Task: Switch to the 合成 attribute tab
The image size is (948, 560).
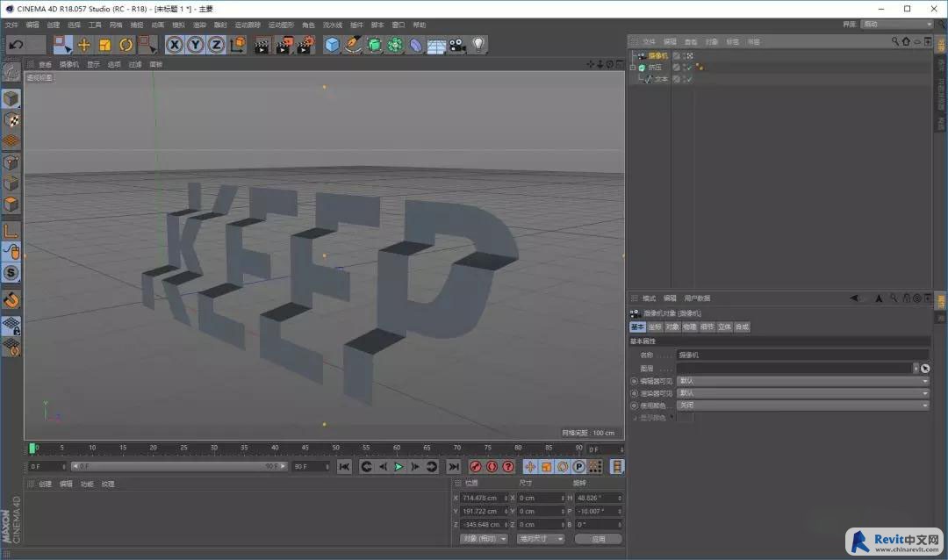Action: (x=743, y=327)
